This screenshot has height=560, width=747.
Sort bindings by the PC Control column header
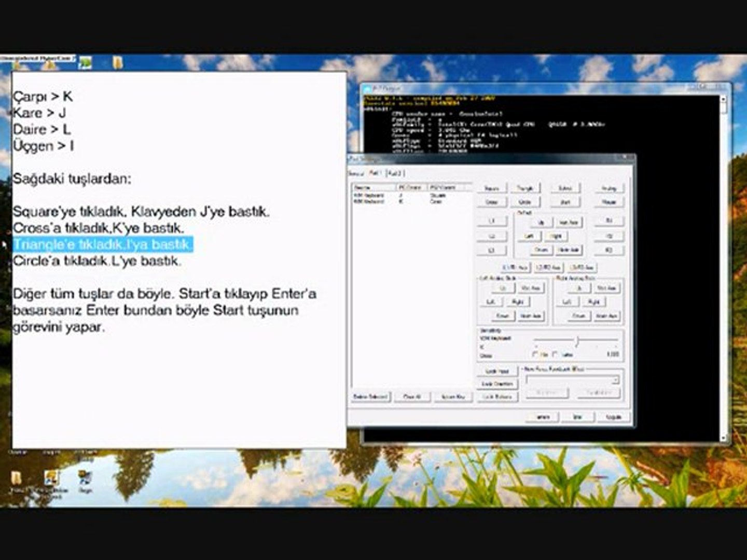point(412,187)
